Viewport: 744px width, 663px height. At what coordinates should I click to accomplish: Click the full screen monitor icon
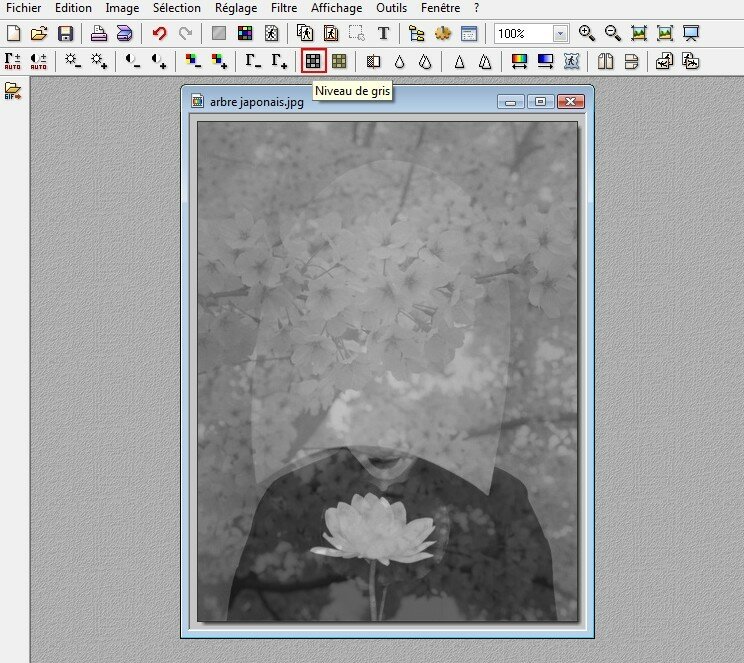pos(691,34)
